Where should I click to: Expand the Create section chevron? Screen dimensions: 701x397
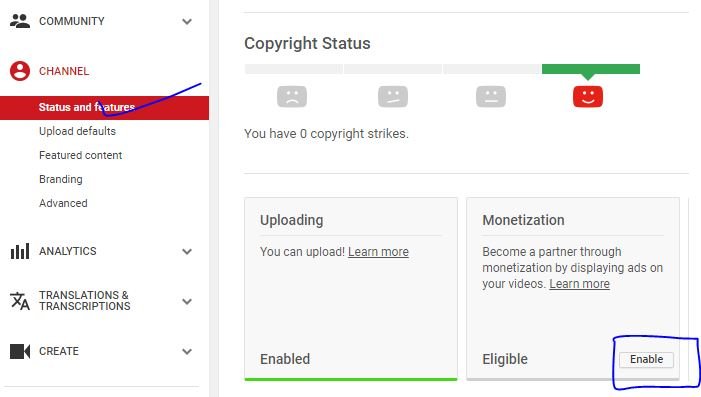click(x=187, y=351)
